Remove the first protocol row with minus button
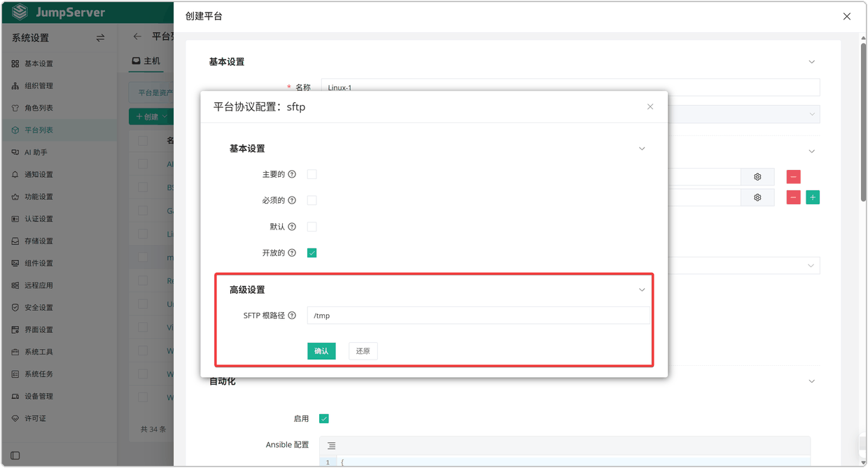The height and width of the screenshot is (468, 868). pyautogui.click(x=793, y=177)
